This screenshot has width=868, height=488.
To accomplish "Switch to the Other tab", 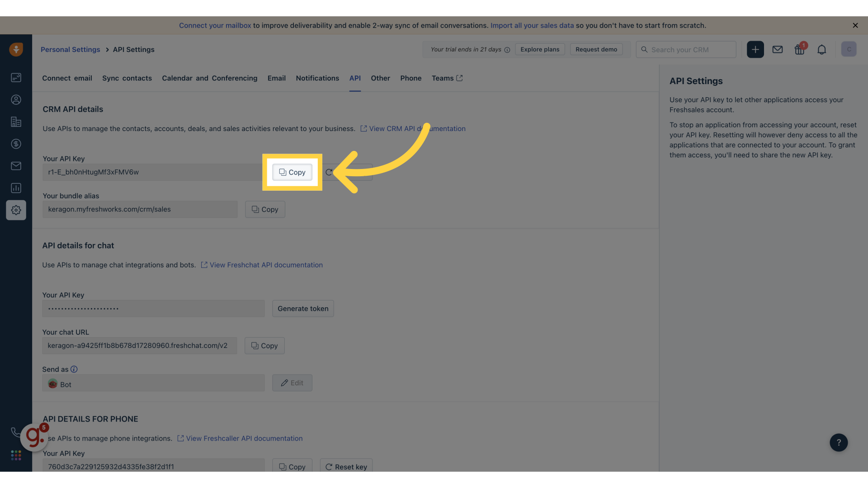I will pos(380,78).
